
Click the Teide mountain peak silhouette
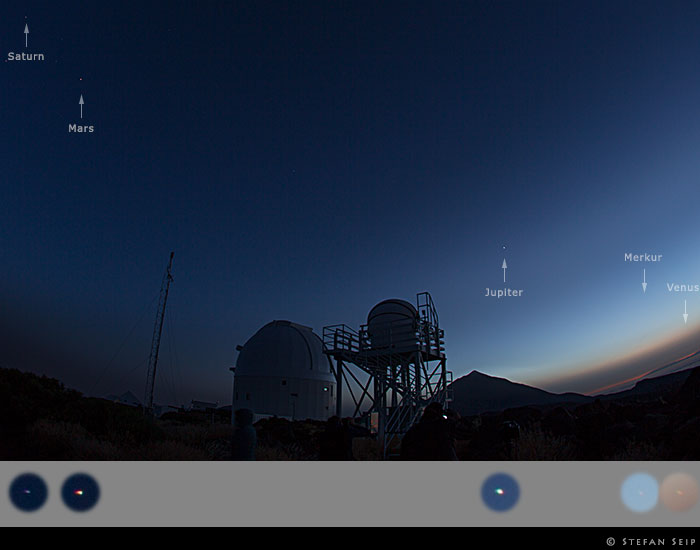(475, 374)
